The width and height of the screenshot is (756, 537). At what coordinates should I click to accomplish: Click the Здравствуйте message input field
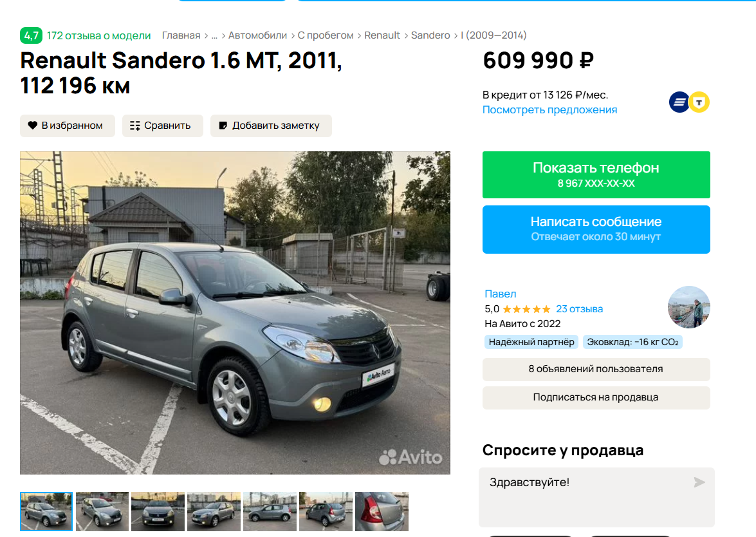click(596, 497)
